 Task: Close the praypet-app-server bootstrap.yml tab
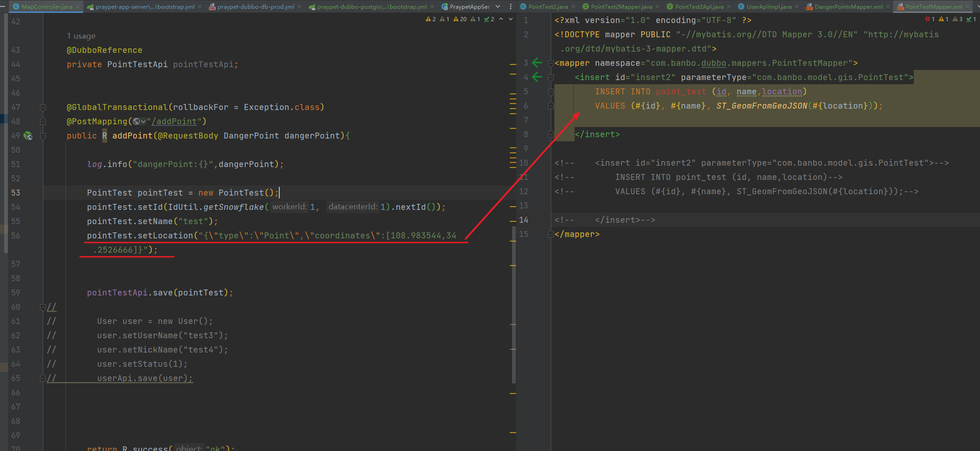tap(200, 6)
